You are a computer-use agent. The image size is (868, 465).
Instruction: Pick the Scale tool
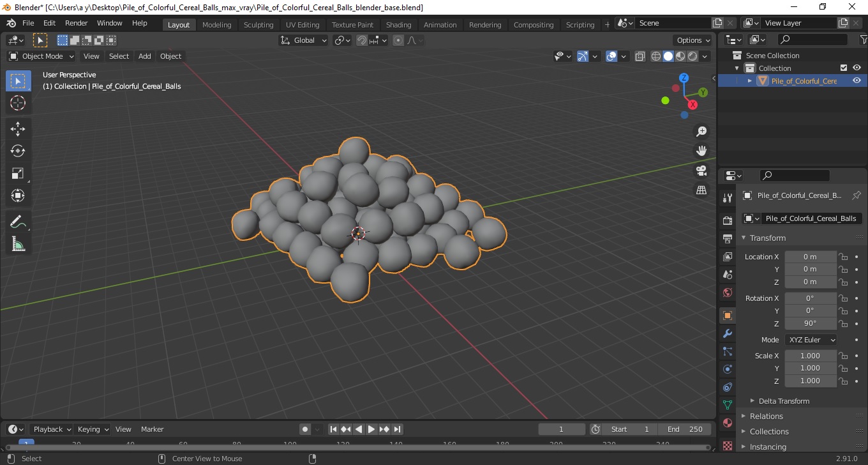[x=18, y=173]
